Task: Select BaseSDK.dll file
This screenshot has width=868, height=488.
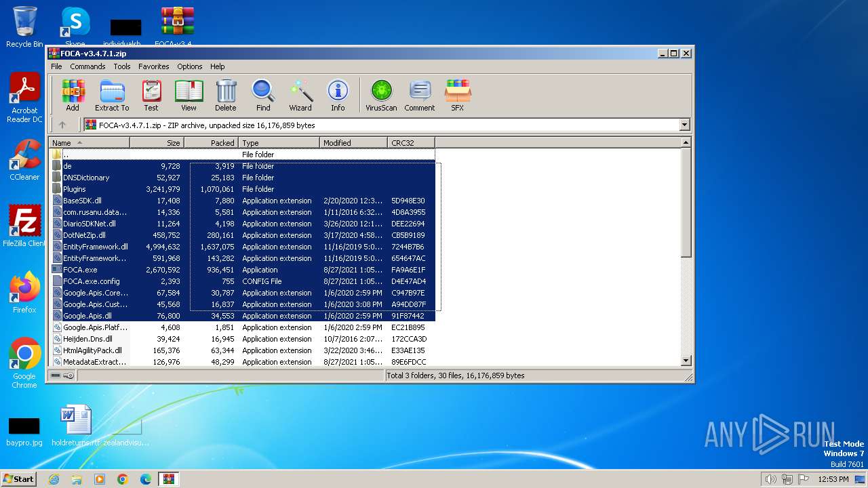Action: [242, 201]
